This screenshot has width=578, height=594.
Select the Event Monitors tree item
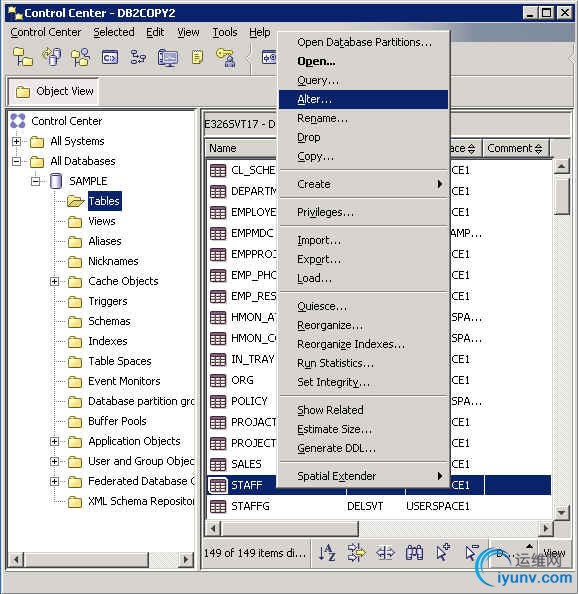[x=124, y=381]
